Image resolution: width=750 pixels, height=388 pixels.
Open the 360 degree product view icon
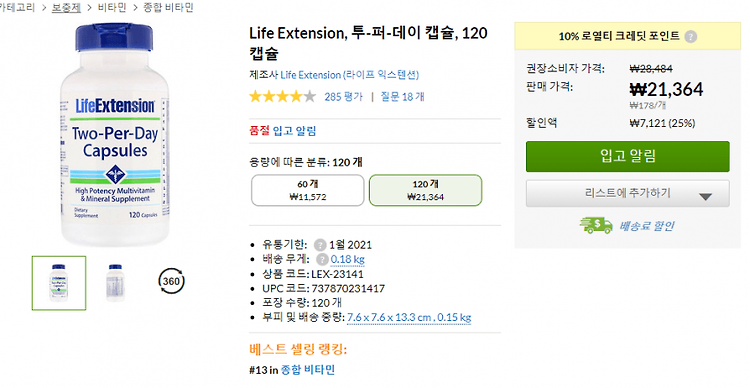pos(171,281)
